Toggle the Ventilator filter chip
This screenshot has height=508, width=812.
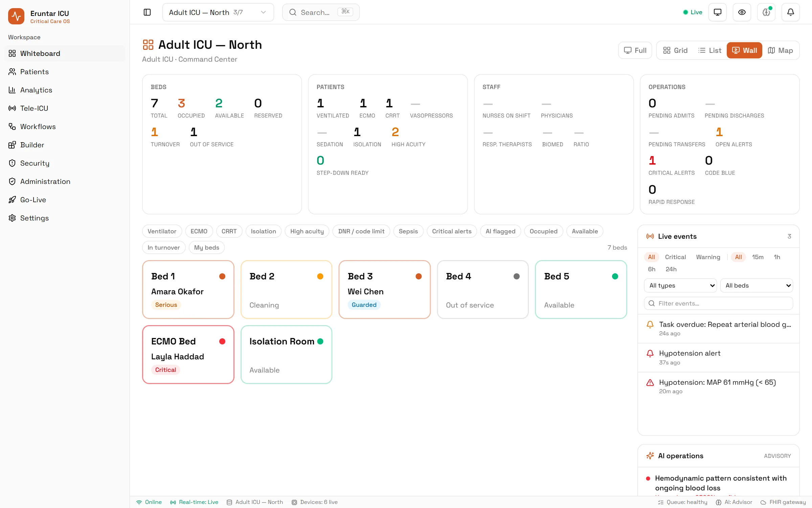click(x=162, y=231)
